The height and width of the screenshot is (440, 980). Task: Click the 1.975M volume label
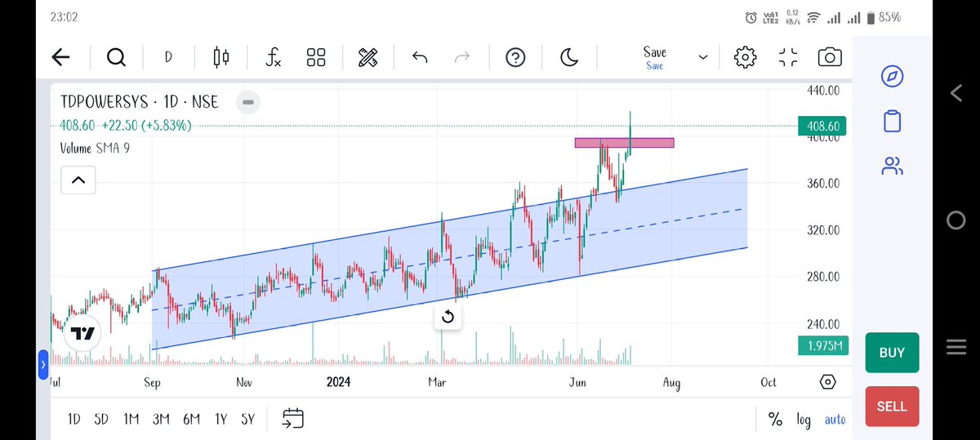(x=823, y=346)
